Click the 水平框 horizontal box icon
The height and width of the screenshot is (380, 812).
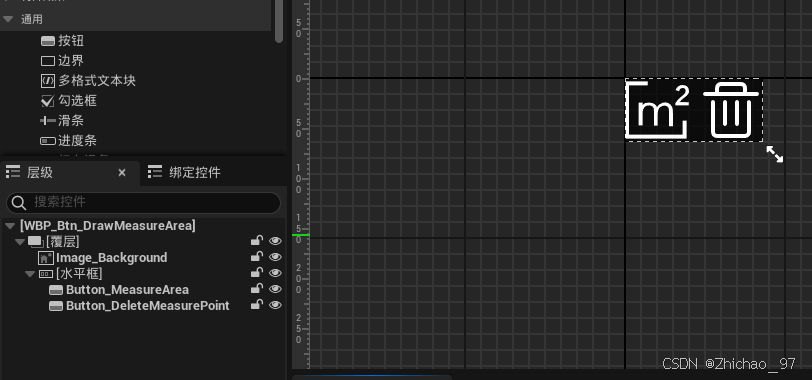pyautogui.click(x=46, y=274)
